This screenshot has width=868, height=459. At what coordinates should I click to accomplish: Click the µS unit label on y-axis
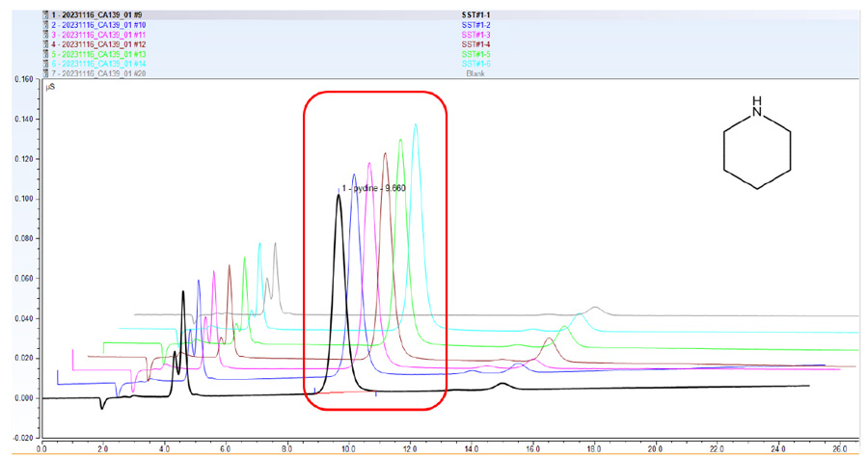51,87
